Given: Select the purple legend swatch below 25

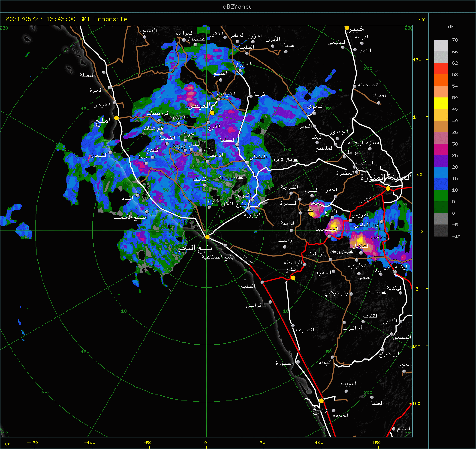Looking at the screenshot, I should 441,161.
